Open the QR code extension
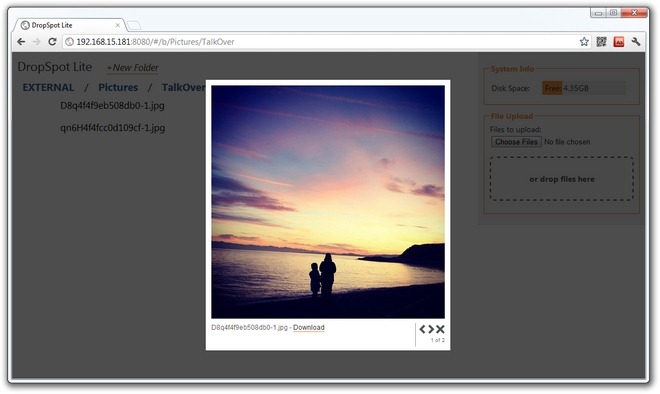 coord(601,42)
